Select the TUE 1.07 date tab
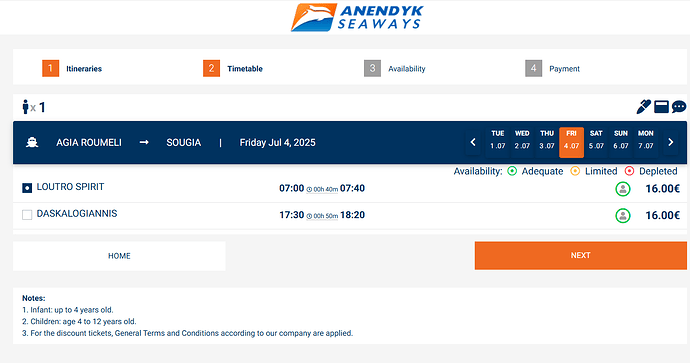Viewport: 690px width, 363px height. tap(498, 140)
